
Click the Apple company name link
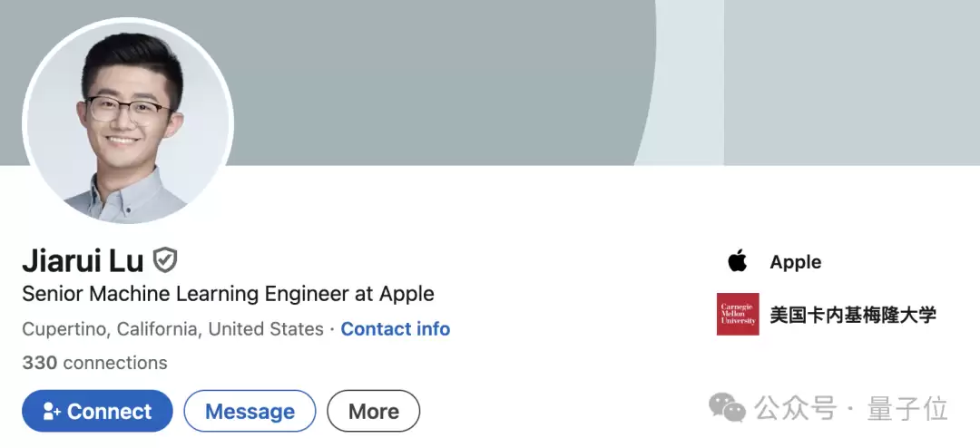[x=795, y=262]
